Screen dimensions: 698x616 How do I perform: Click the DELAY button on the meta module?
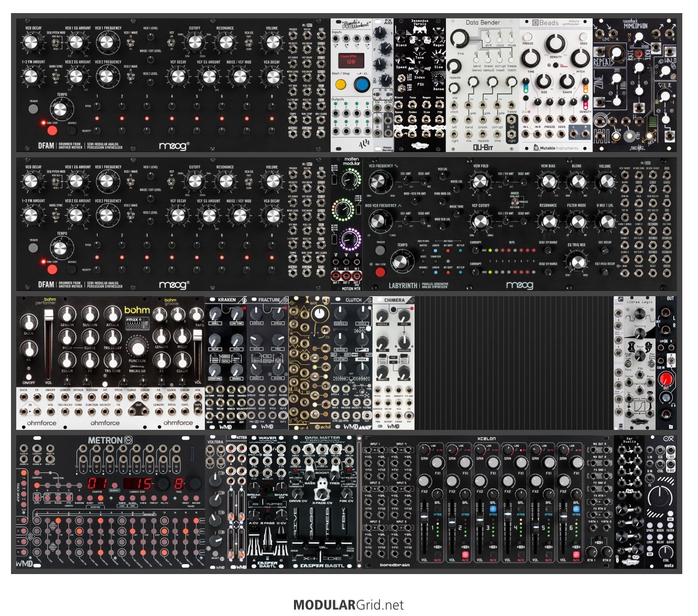660,537
